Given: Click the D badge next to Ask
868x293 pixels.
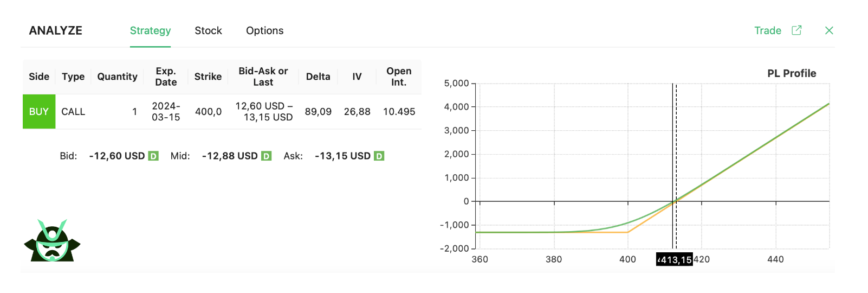Looking at the screenshot, I should point(379,156).
